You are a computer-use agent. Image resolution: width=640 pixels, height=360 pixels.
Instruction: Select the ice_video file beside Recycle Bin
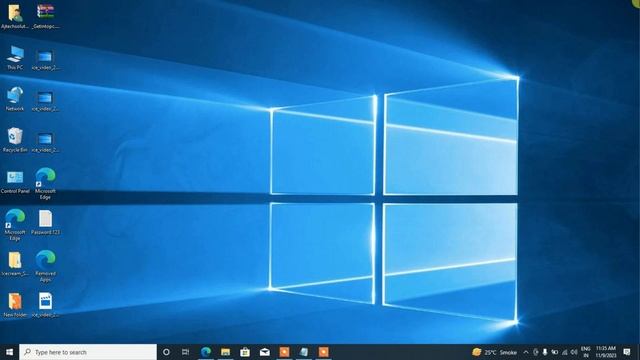45,142
